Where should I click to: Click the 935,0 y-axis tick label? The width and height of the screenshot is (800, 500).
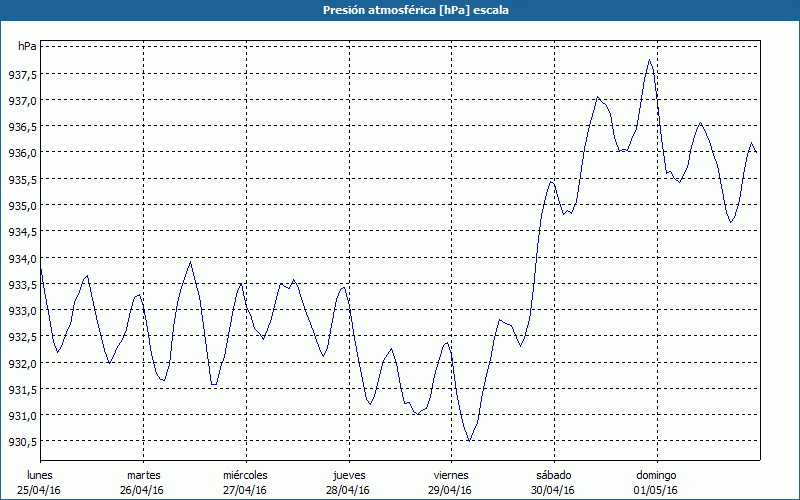pyautogui.click(x=22, y=206)
